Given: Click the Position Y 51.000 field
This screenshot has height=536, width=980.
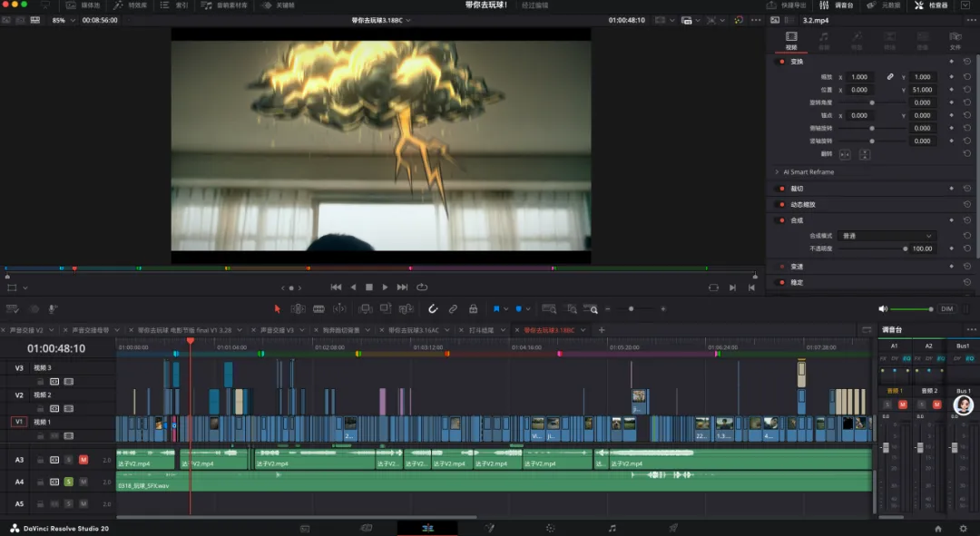Looking at the screenshot, I should (923, 90).
